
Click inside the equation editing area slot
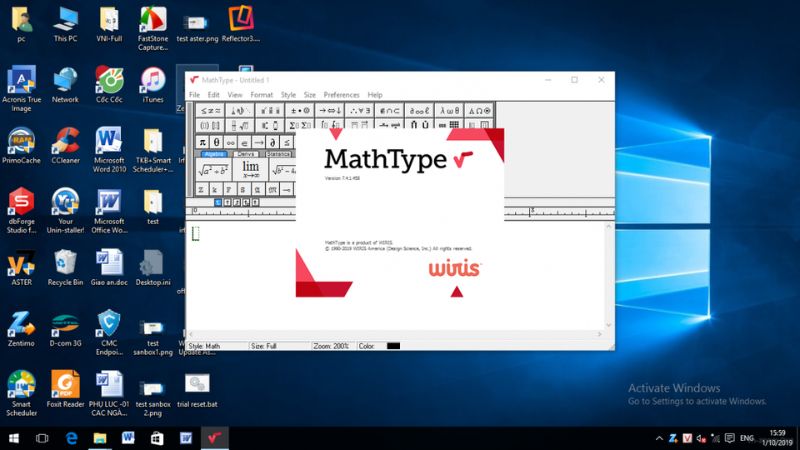coord(195,234)
